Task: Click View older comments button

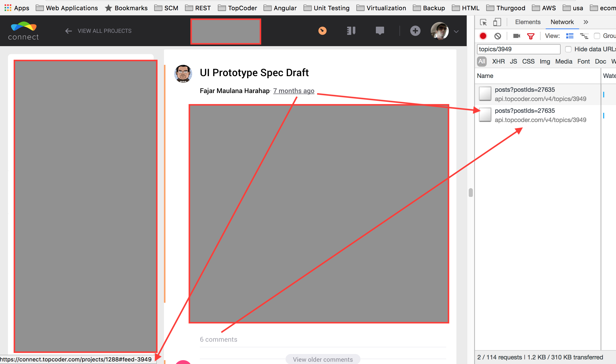Action: click(x=323, y=359)
